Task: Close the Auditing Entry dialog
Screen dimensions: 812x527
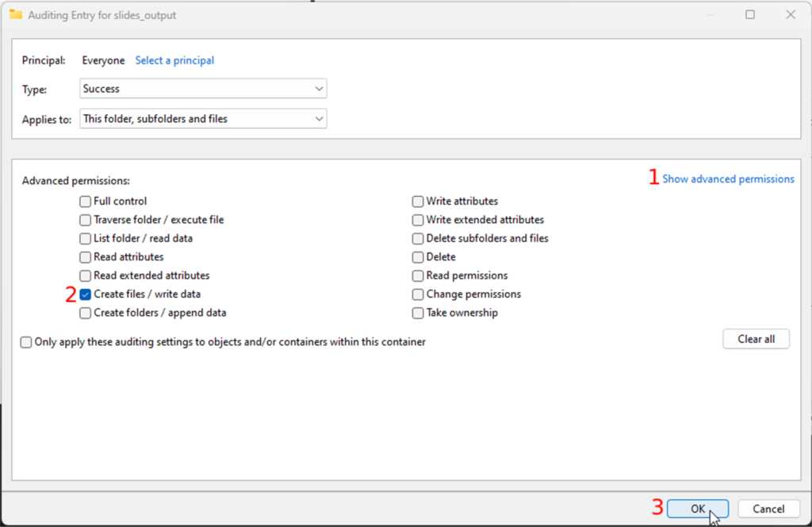Action: click(791, 14)
